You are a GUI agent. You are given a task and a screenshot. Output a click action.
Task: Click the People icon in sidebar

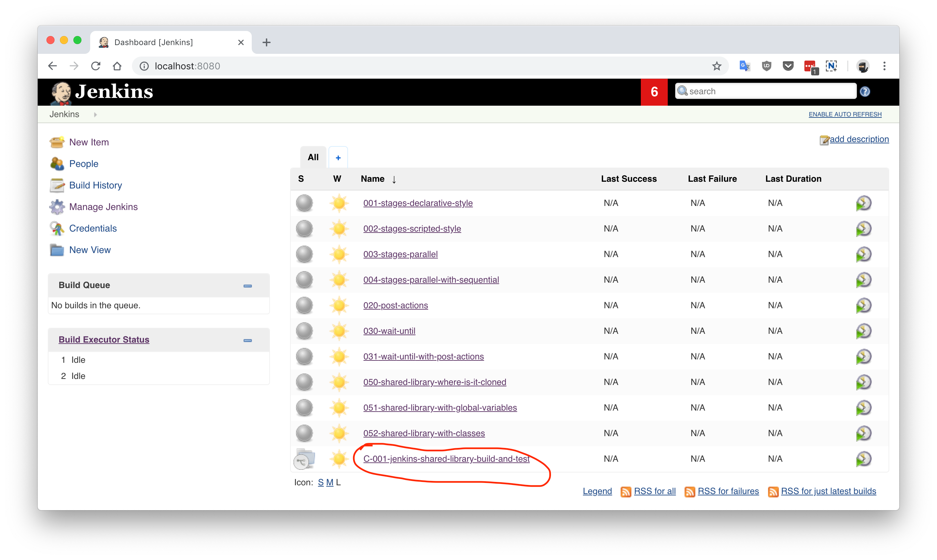tap(57, 164)
